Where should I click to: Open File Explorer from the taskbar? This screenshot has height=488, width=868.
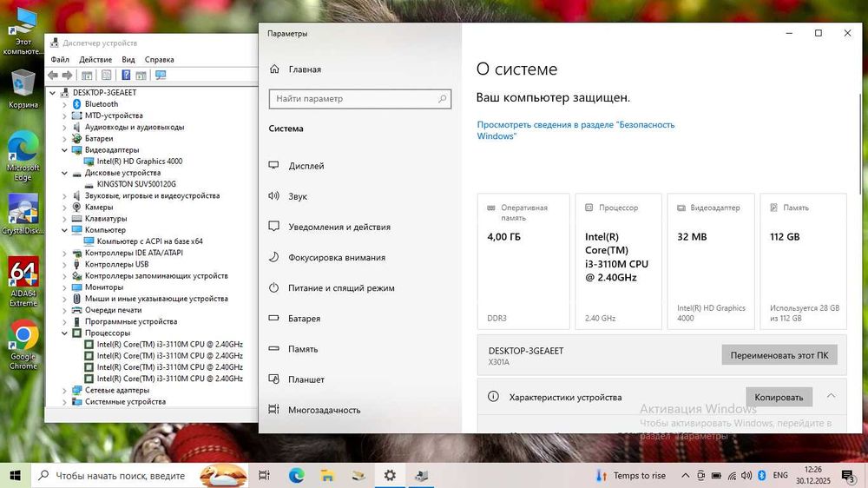click(327, 475)
